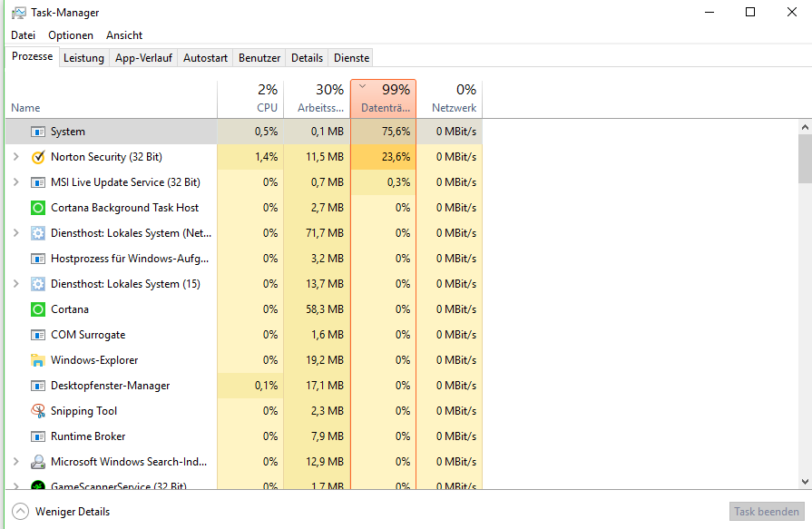
Task: Expand Diensthost: Lokales System (15) group
Action: [x=15, y=284]
